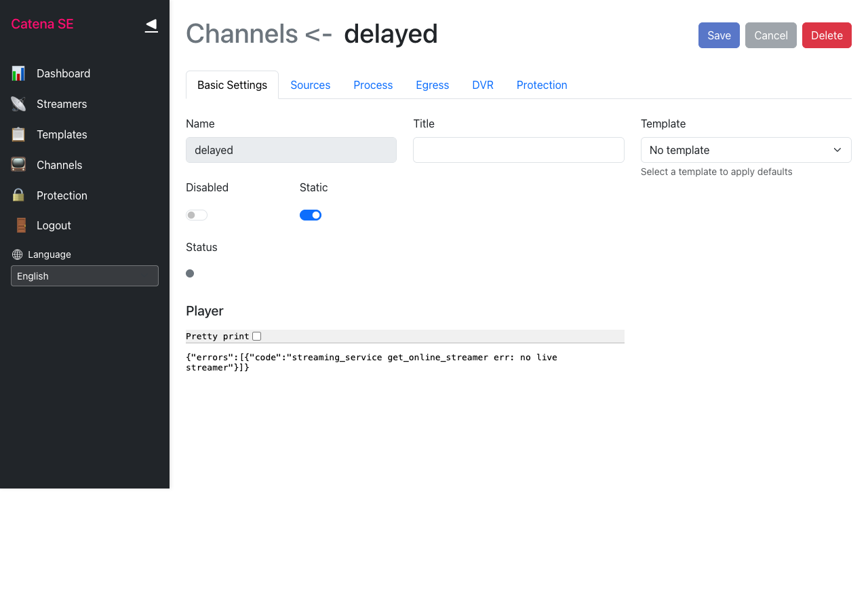This screenshot has height=593, width=868.
Task: Open the Template dropdown
Action: [745, 150]
